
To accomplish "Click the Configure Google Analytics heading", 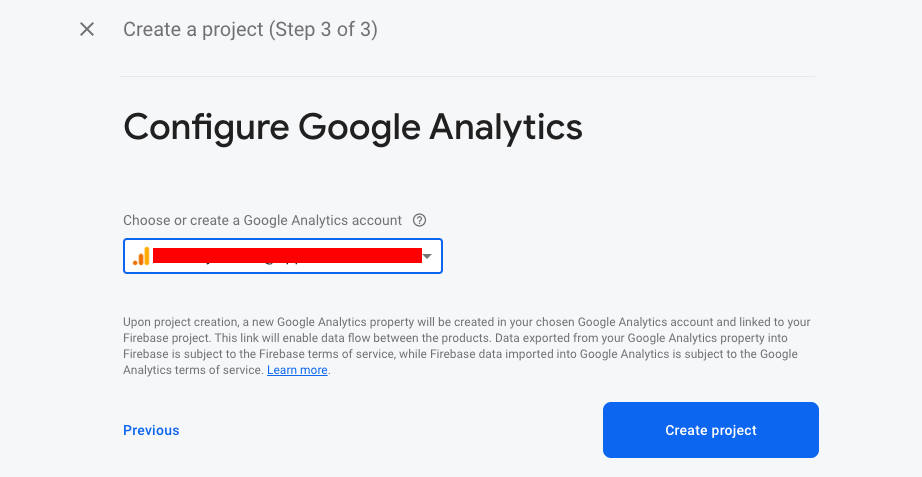I will (x=352, y=127).
